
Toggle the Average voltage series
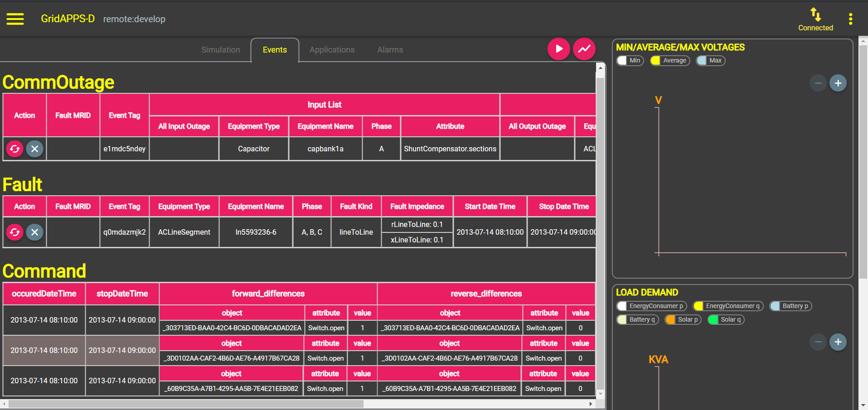(x=670, y=61)
